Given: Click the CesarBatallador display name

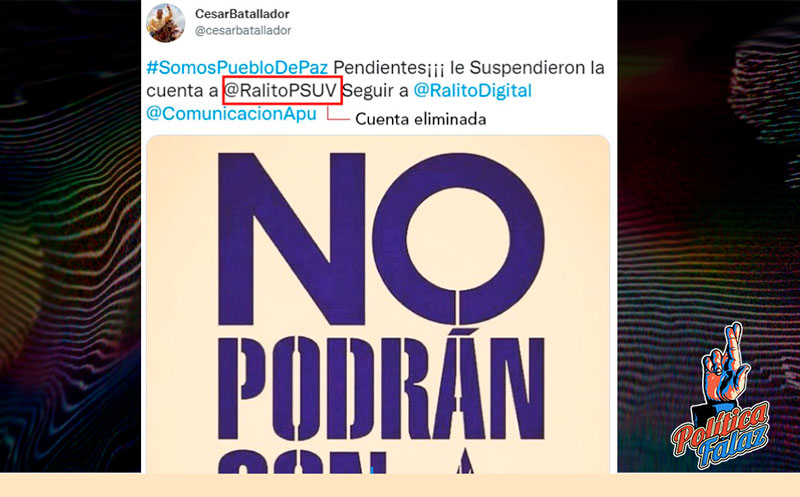Looking at the screenshot, I should click(242, 14).
